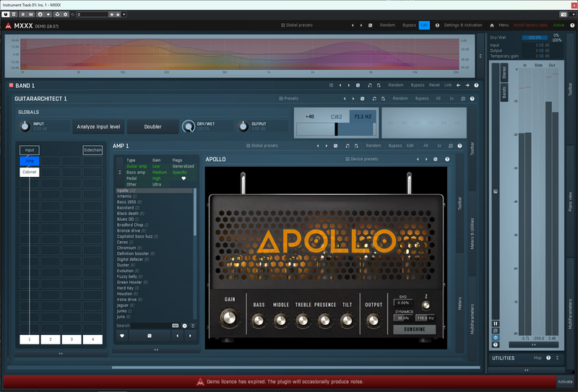Select the next Apollo device preset arrow

pos(426,159)
